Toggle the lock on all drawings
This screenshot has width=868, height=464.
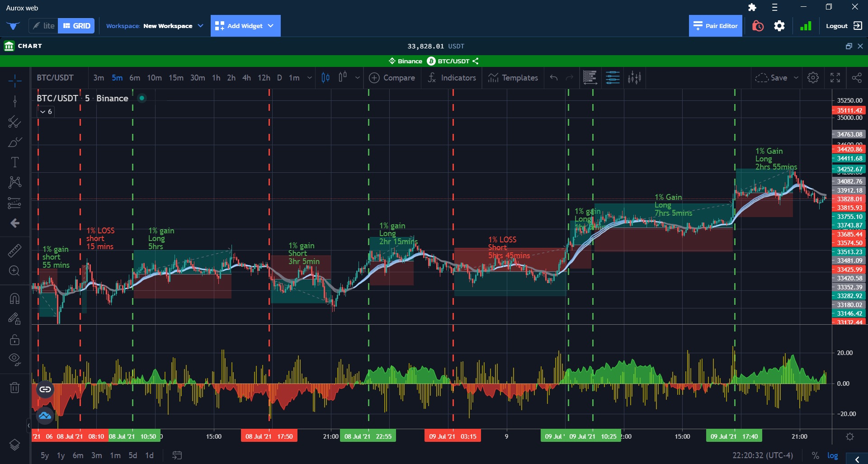tap(15, 340)
